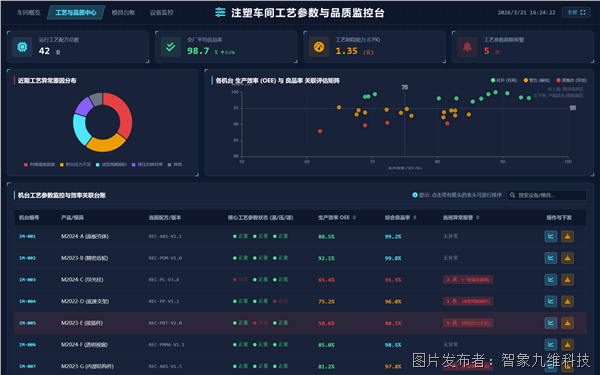Click the rightmost green point in the scatter chart

pyautogui.click(x=529, y=98)
